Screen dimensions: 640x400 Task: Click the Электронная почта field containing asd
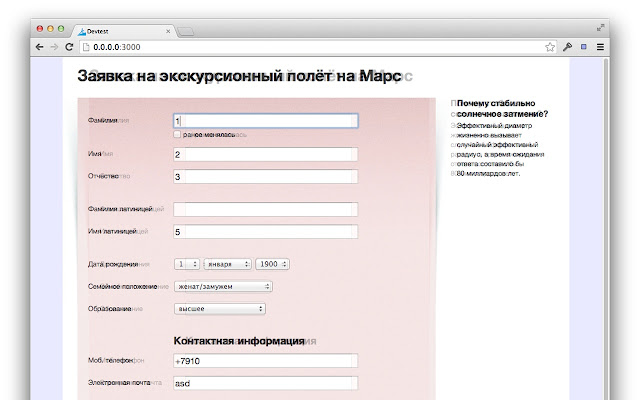265,383
